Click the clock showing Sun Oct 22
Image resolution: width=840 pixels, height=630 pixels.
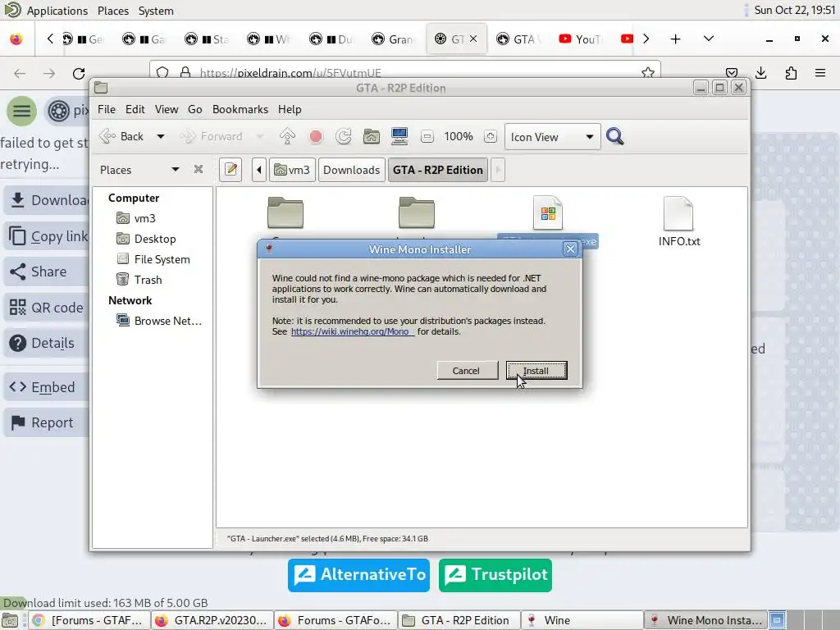794,10
